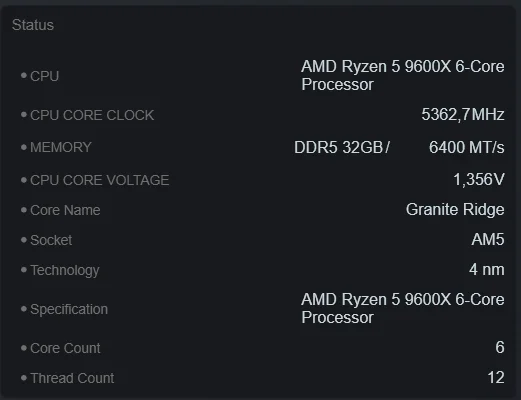Select the Core Name label
The height and width of the screenshot is (400, 521).
[x=65, y=210]
